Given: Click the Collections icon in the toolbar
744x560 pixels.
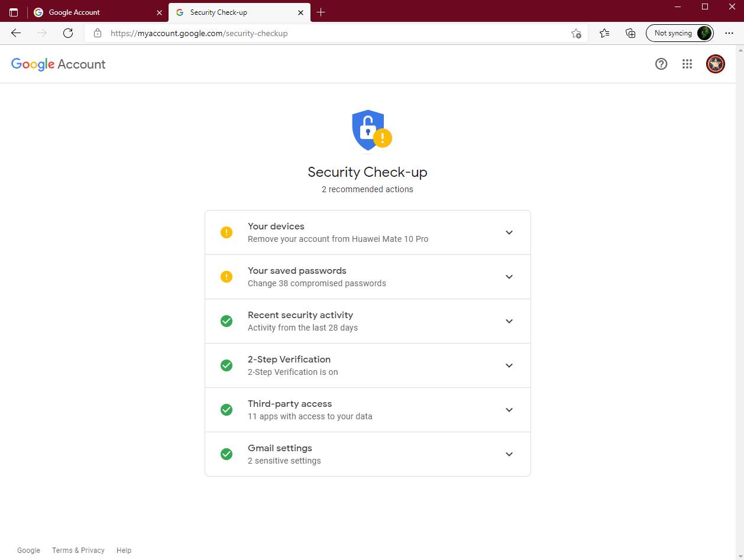Looking at the screenshot, I should pyautogui.click(x=630, y=33).
